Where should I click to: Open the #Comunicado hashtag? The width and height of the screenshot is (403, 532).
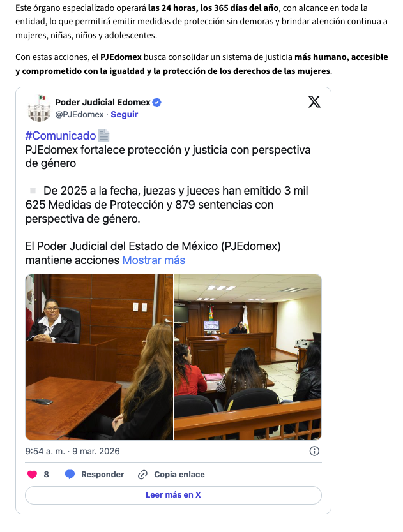click(x=61, y=136)
